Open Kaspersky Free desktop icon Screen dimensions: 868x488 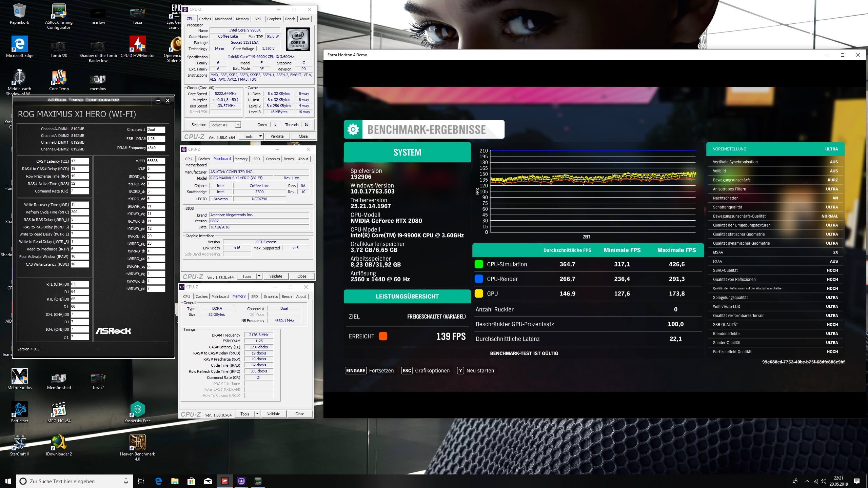137,409
